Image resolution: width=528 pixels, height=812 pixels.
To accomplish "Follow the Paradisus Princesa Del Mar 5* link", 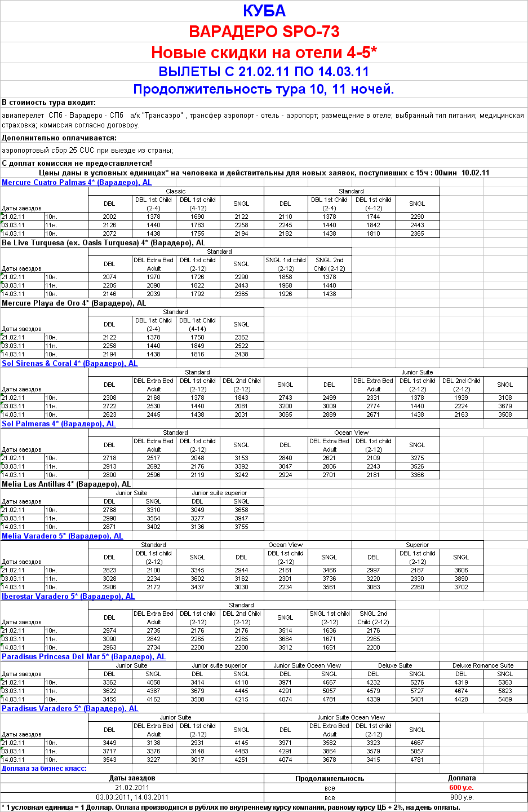I will [x=83, y=657].
